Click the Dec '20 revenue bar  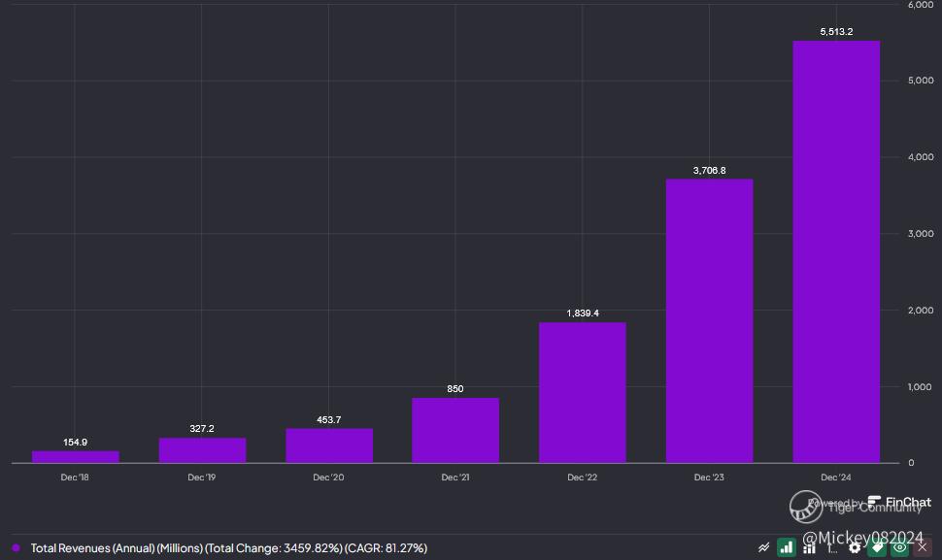(329, 445)
